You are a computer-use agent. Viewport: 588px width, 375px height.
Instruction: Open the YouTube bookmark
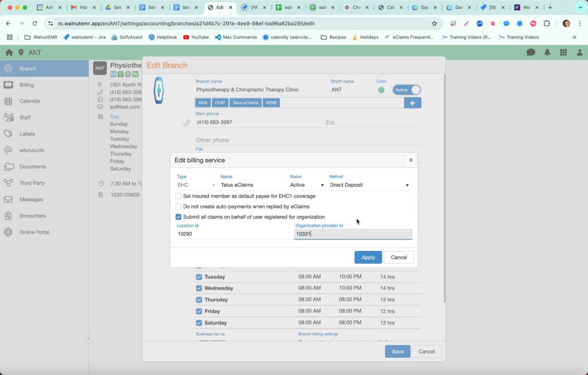(196, 37)
